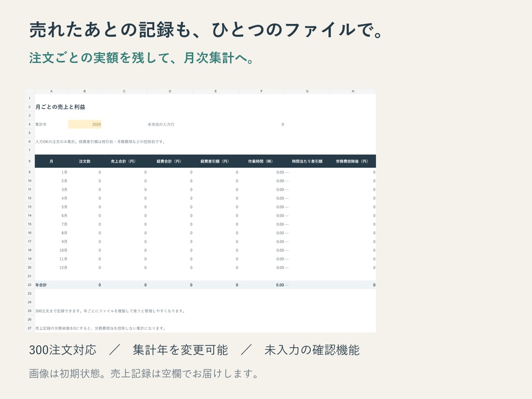Select 売上合計 value in the 3月 row
532x399 pixels.
(145, 190)
